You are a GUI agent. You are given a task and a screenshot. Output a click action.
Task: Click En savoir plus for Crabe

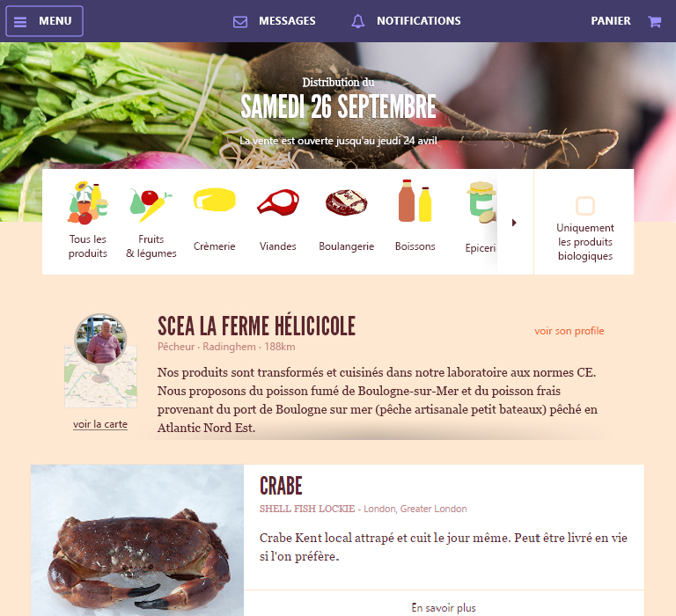pyautogui.click(x=444, y=608)
